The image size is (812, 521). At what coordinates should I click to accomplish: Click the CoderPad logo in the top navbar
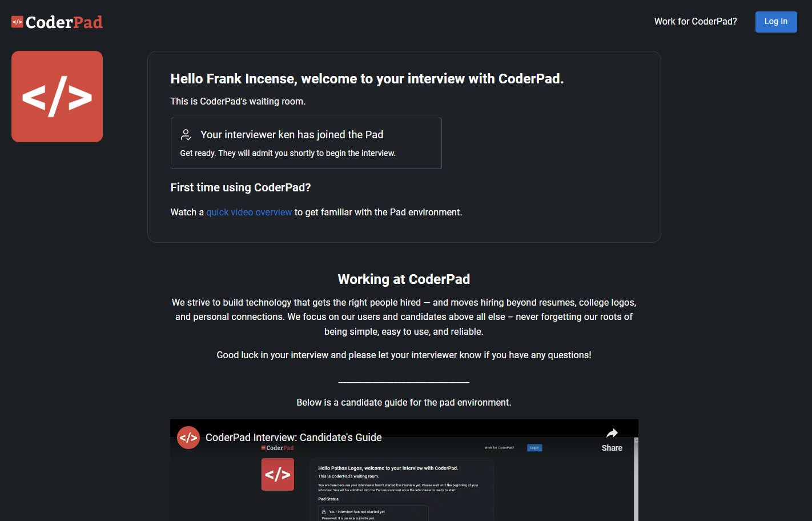click(x=57, y=22)
